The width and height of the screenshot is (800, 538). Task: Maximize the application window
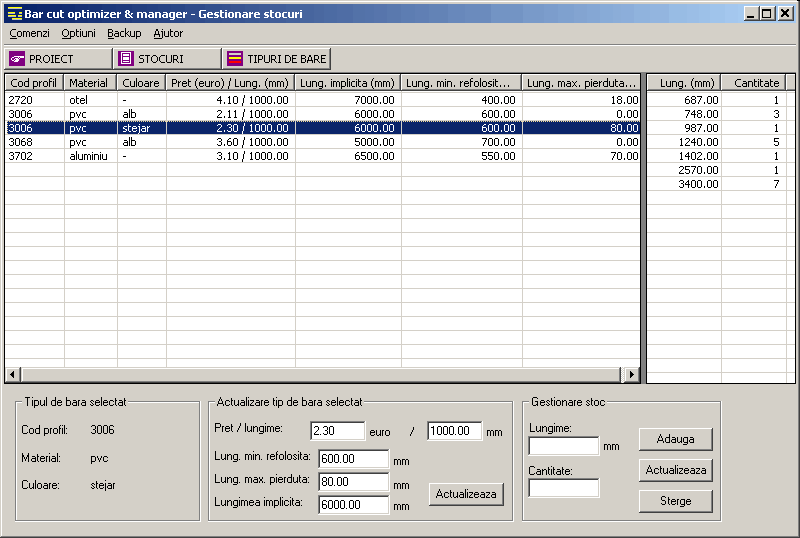click(767, 13)
